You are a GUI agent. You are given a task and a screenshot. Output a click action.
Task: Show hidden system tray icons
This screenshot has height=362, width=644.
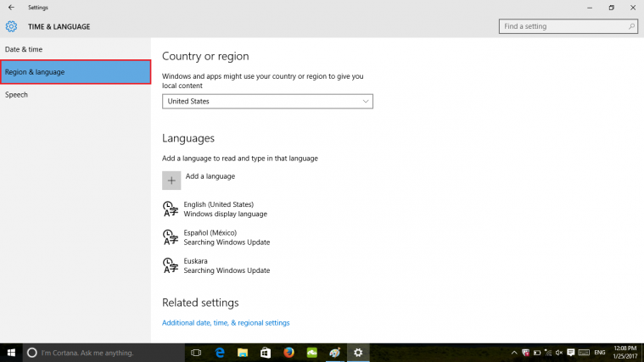point(514,353)
